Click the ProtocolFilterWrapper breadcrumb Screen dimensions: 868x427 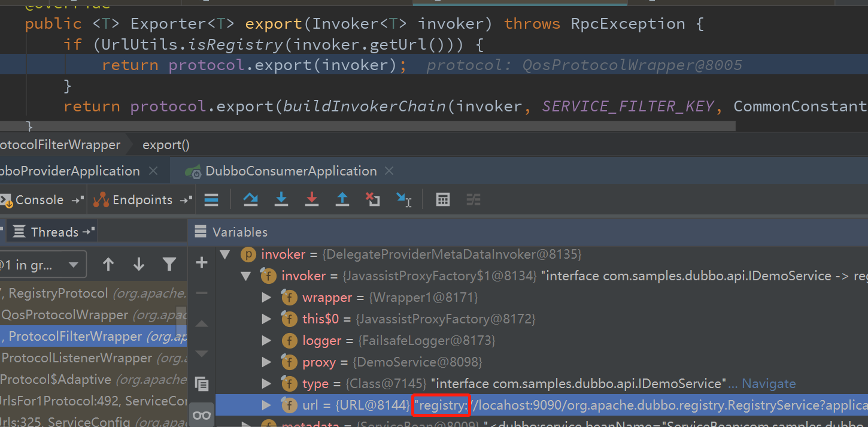tap(60, 145)
